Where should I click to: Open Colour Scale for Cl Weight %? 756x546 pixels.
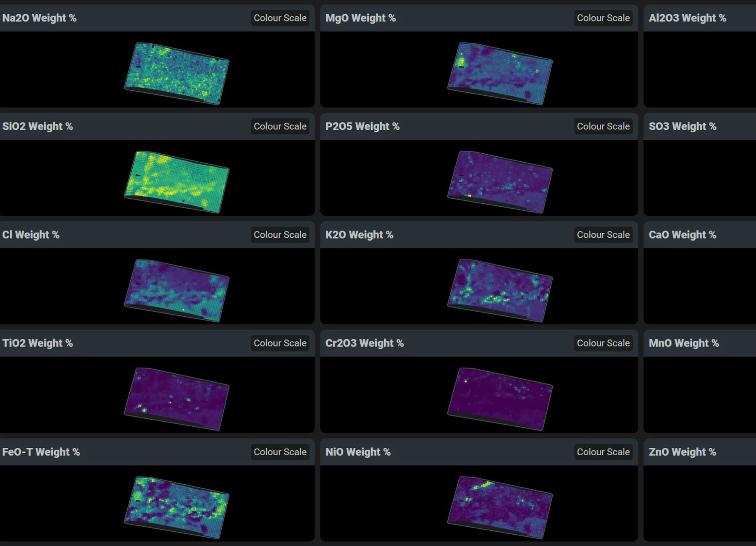click(280, 235)
